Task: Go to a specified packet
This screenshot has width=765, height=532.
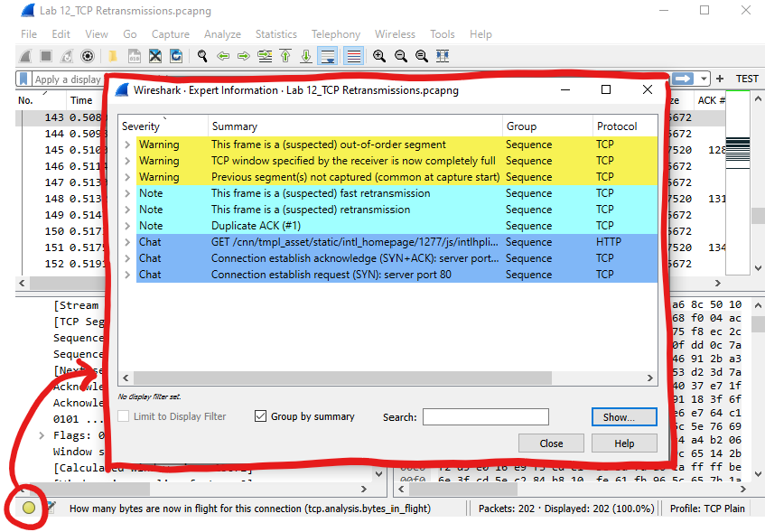Action: pyautogui.click(x=265, y=56)
